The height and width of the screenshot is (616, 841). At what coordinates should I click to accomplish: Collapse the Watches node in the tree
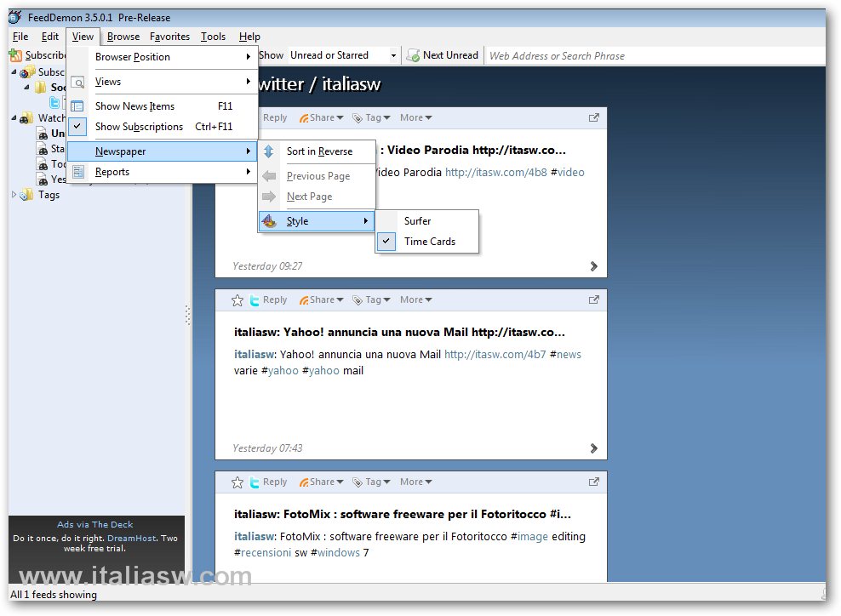tap(14, 118)
